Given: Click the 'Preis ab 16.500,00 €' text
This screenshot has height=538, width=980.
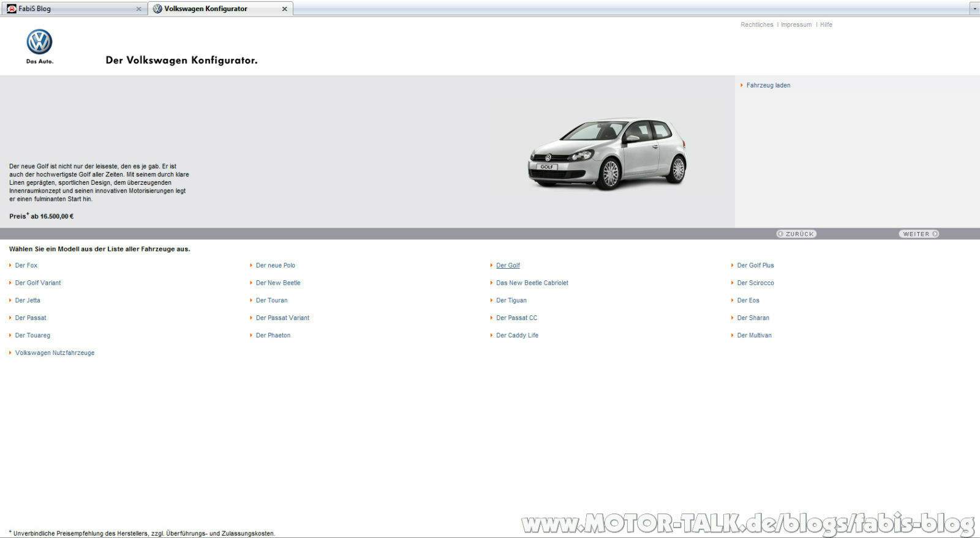Looking at the screenshot, I should (x=41, y=216).
